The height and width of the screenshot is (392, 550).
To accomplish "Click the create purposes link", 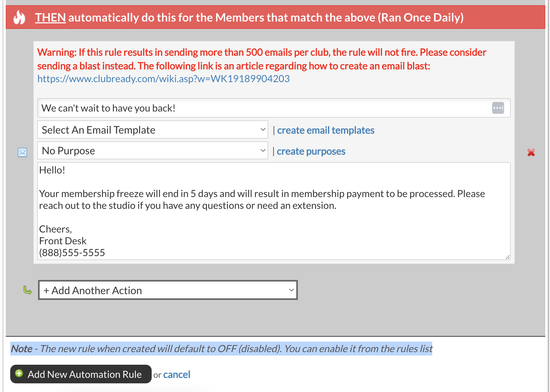I will coord(311,151).
